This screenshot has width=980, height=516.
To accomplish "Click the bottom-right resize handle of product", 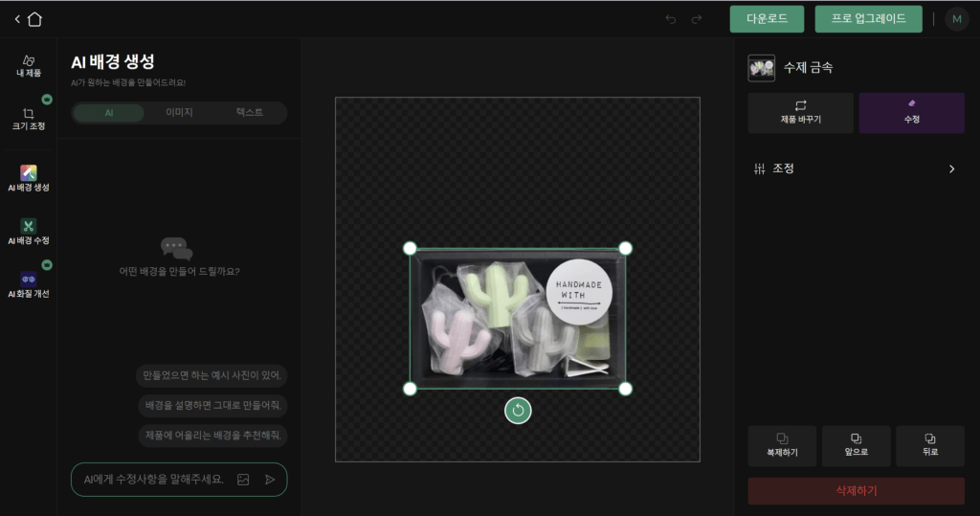I will 625,389.
